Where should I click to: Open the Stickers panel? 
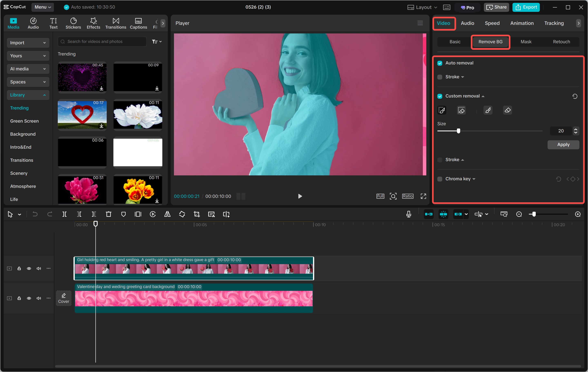pyautogui.click(x=73, y=23)
